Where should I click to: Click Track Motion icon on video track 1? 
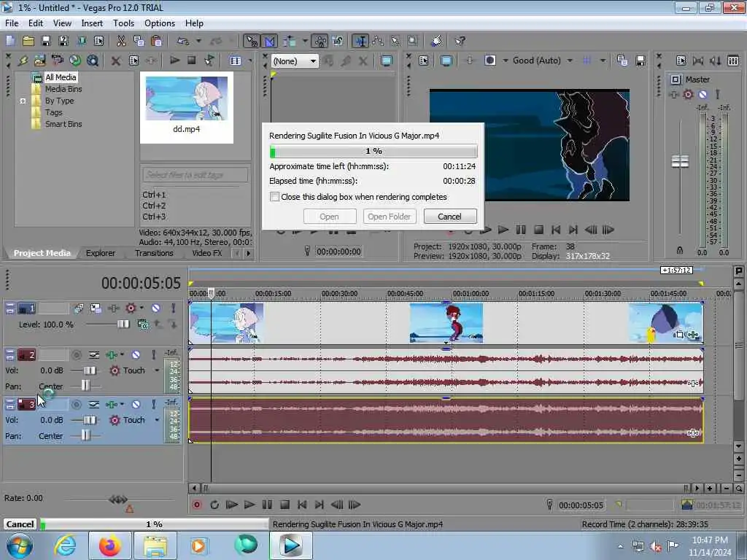[96, 308]
